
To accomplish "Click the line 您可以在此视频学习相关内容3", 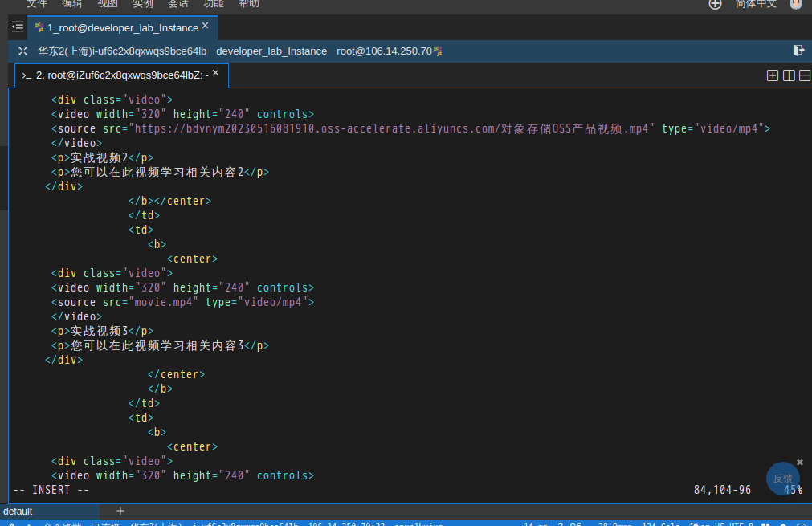I will pyautogui.click(x=160, y=345).
